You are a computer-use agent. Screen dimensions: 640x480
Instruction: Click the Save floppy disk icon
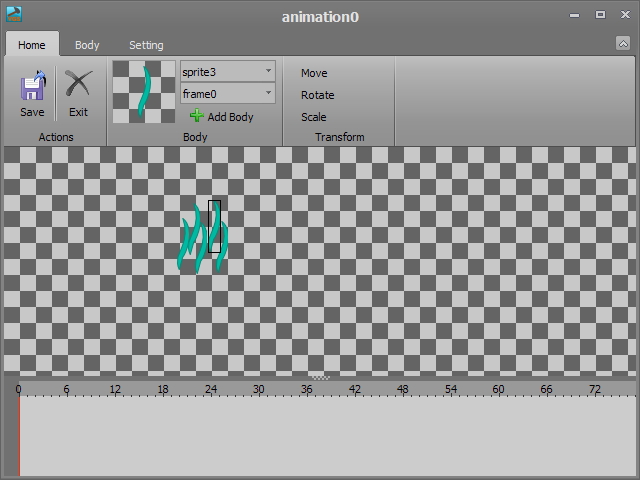tap(32, 86)
